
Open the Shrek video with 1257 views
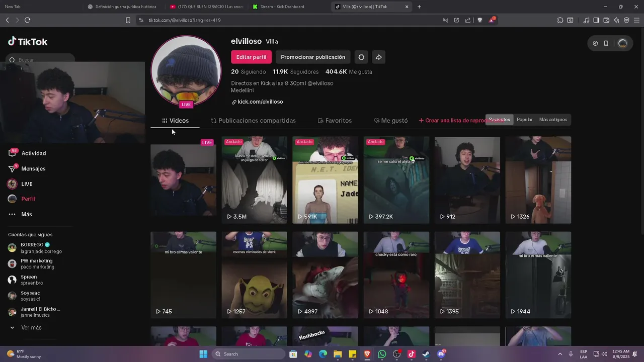coord(255,275)
